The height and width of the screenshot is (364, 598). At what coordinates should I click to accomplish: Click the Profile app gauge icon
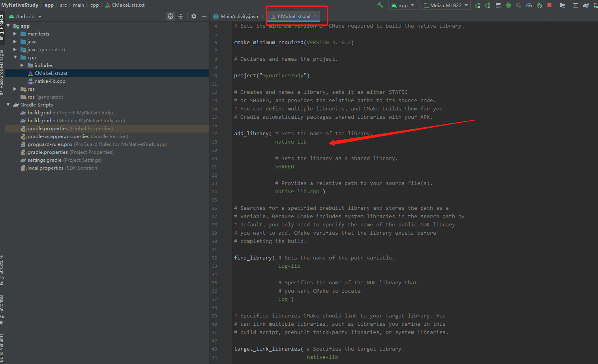[x=529, y=5]
